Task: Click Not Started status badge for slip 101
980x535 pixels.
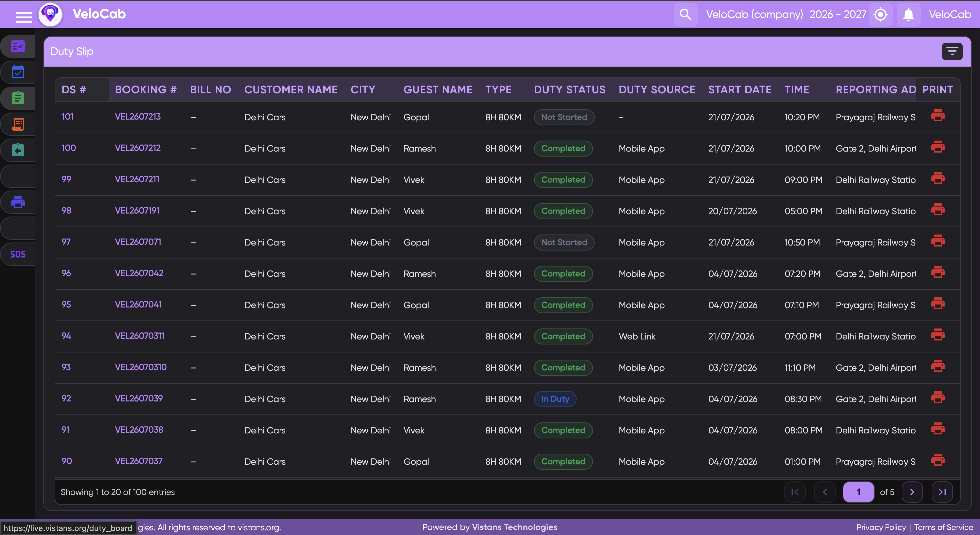Action: [564, 117]
